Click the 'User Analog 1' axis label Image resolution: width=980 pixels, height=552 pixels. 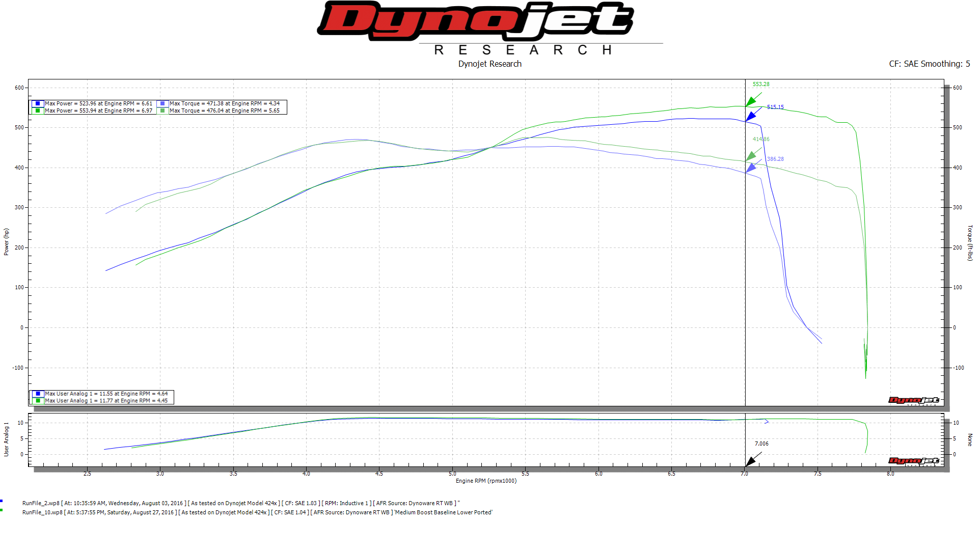[6, 439]
